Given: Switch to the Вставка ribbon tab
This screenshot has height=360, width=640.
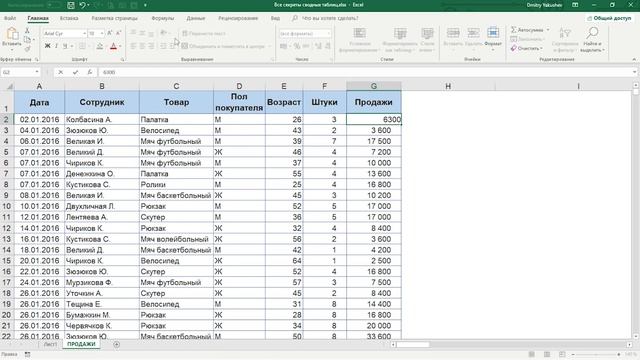Looking at the screenshot, I should [x=69, y=18].
